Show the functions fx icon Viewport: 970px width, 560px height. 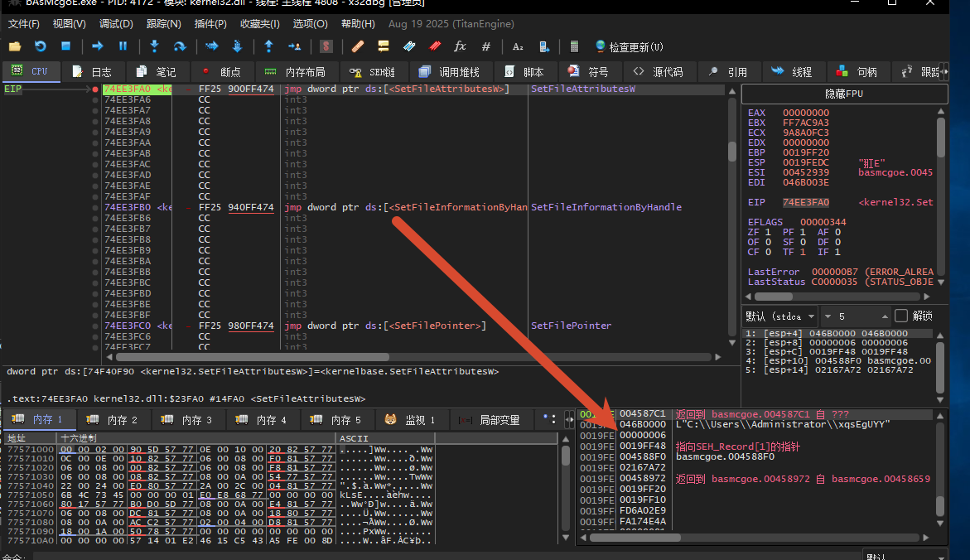(460, 46)
